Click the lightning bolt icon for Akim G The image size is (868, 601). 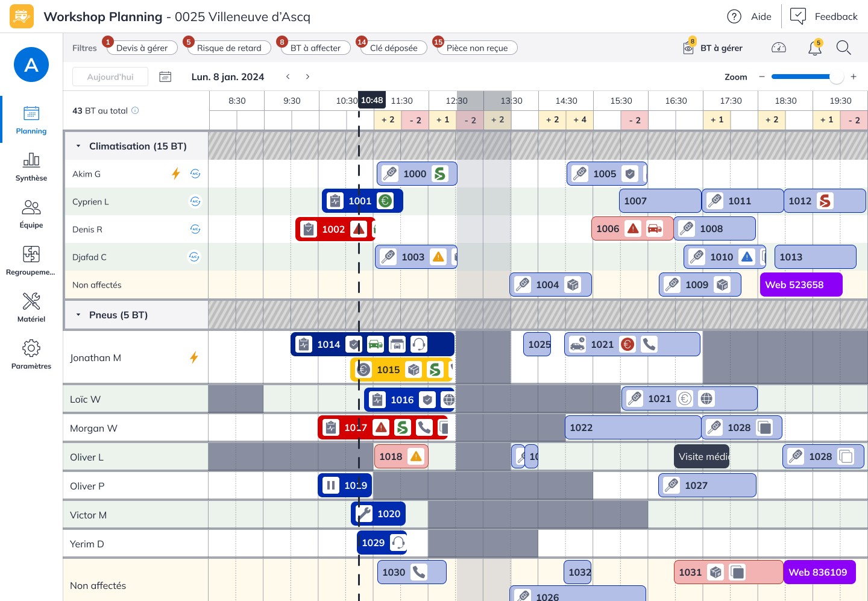pyautogui.click(x=176, y=174)
